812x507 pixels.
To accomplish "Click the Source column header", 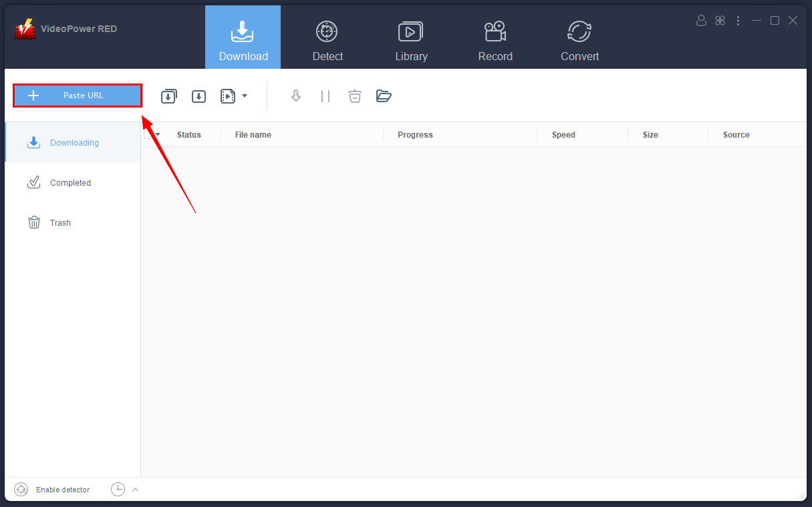I will click(x=736, y=135).
